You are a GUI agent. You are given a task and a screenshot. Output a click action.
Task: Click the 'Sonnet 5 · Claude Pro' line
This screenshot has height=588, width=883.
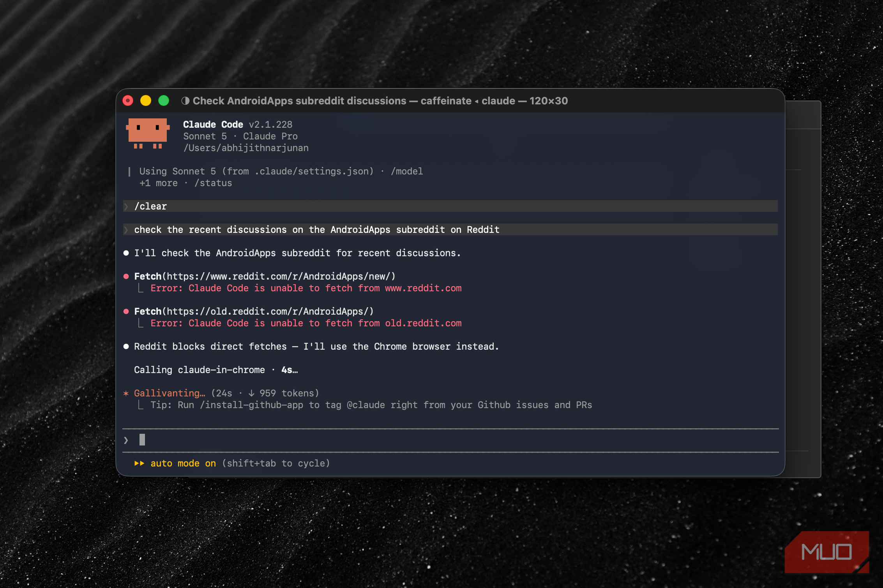[x=240, y=136]
